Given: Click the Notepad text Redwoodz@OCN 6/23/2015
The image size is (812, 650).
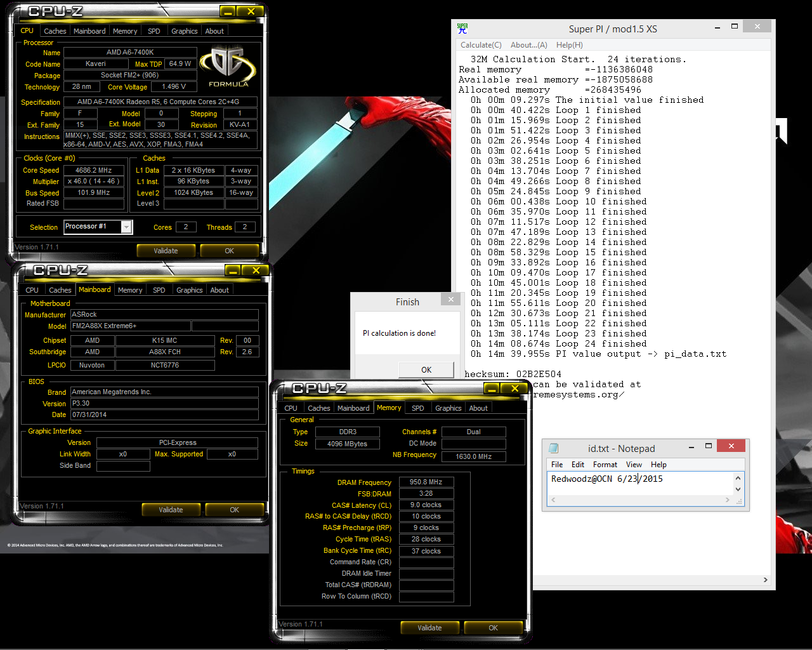Looking at the screenshot, I should point(607,479).
